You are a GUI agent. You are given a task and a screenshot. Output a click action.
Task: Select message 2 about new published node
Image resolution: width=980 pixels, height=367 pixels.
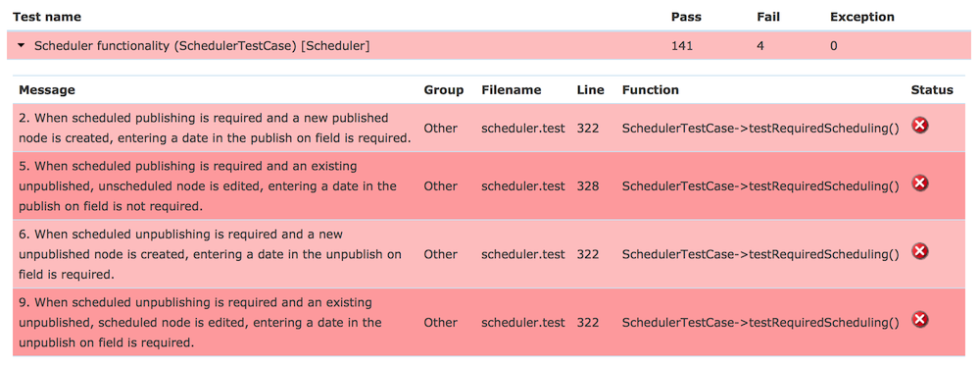pyautogui.click(x=215, y=128)
